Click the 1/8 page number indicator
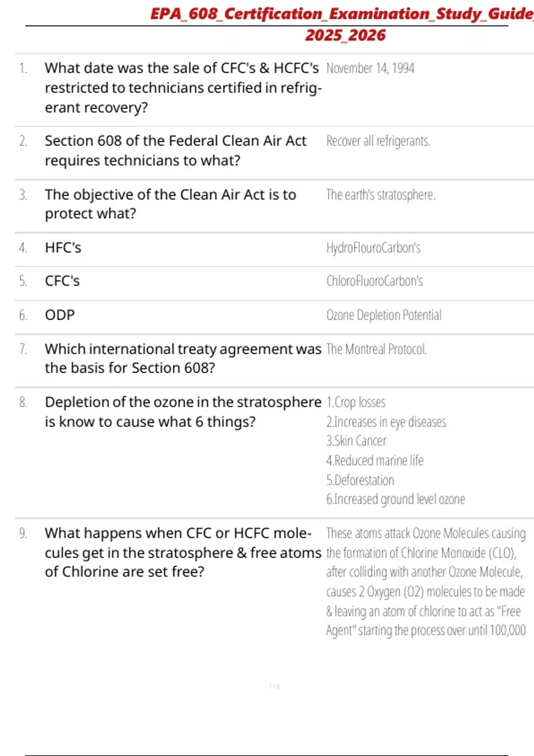Image resolution: width=534 pixels, height=756 pixels. point(275,686)
